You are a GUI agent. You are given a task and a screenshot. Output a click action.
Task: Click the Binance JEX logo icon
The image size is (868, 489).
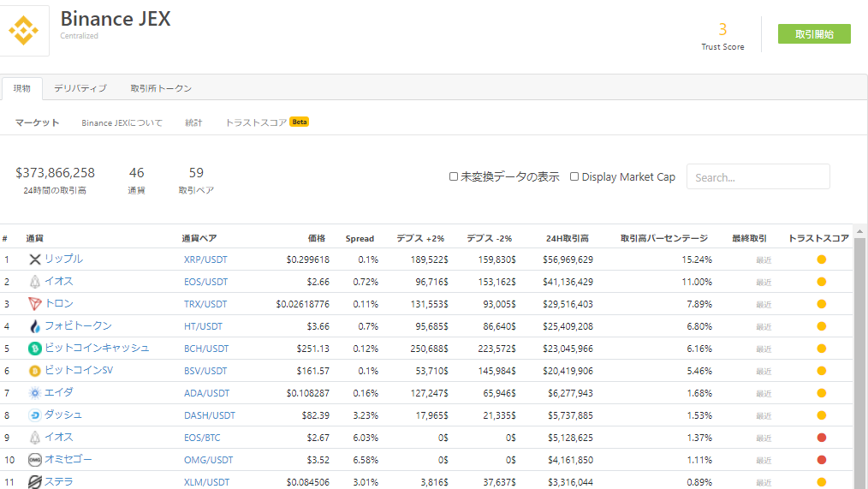(x=24, y=32)
